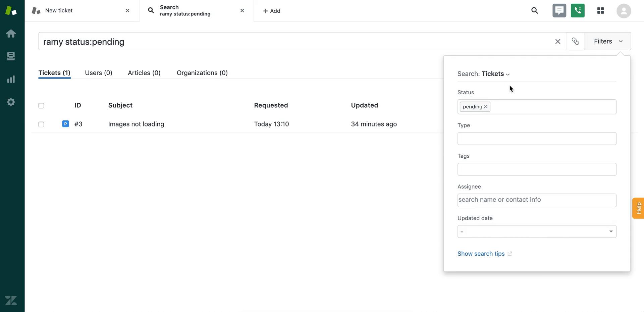Close the New ticket tab
This screenshot has height=312, width=644.
[x=127, y=11]
